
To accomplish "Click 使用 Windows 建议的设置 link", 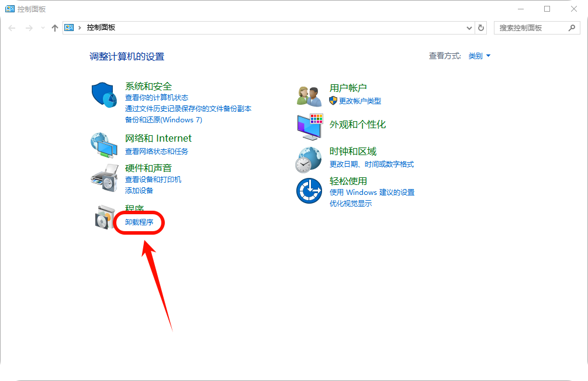I will [372, 192].
